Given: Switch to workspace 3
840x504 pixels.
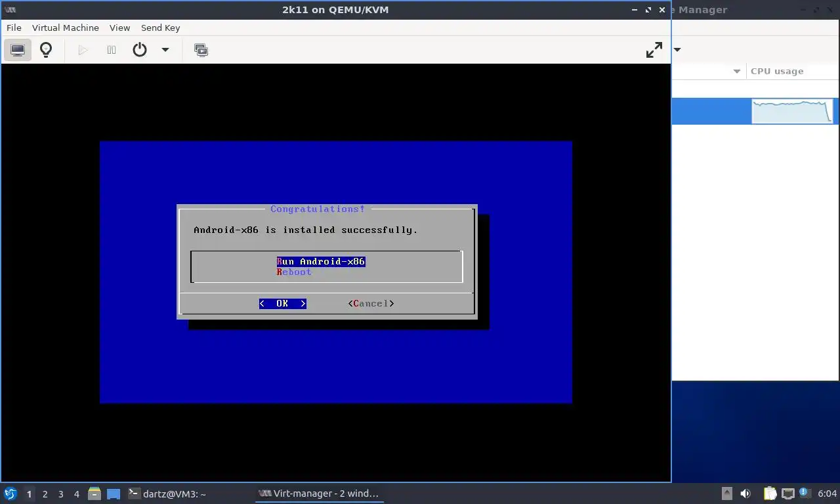Looking at the screenshot, I should pyautogui.click(x=60, y=494).
